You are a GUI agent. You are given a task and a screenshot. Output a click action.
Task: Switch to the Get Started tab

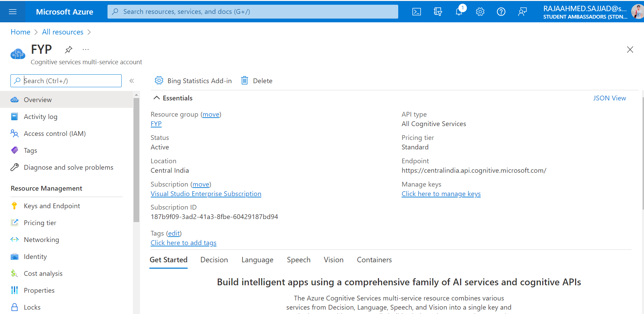tap(168, 260)
